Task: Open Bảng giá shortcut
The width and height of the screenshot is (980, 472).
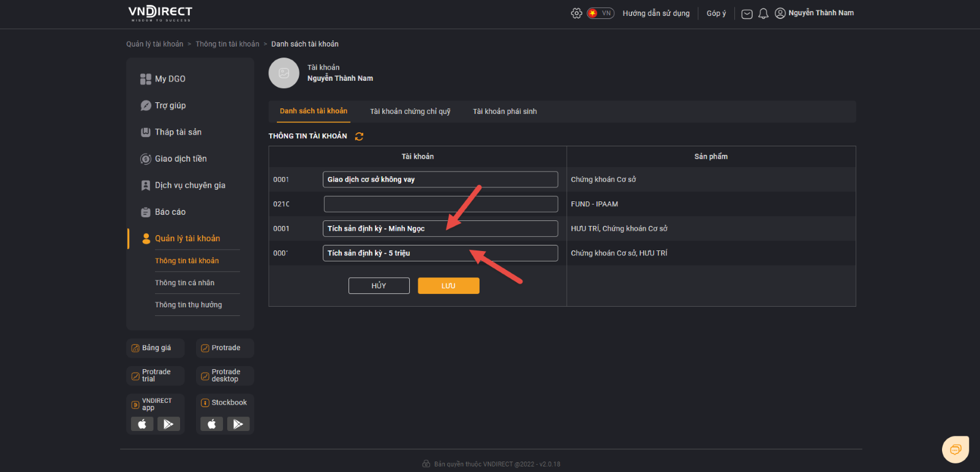Action: (156, 348)
